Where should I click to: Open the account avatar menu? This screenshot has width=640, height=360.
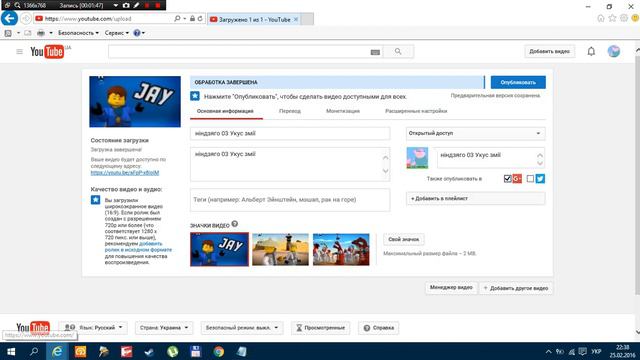[613, 51]
